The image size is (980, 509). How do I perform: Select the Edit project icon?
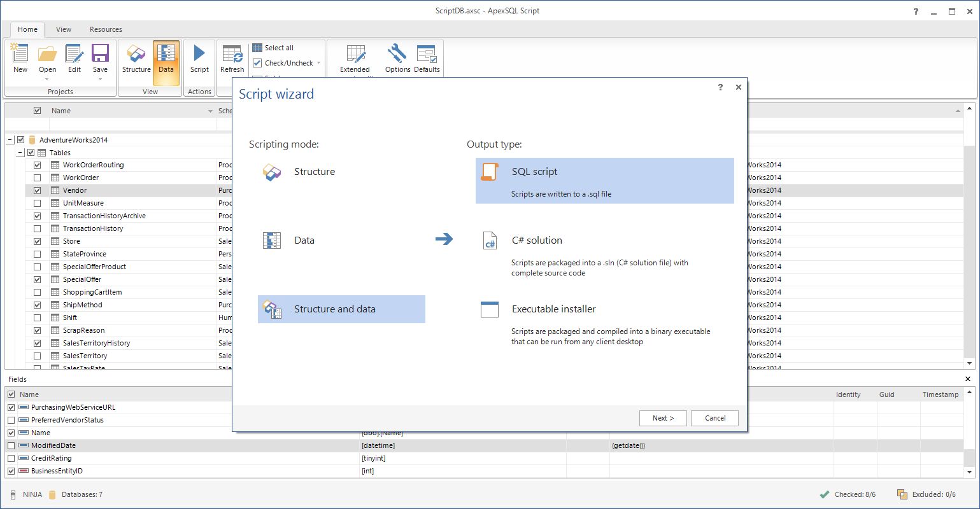[73, 57]
